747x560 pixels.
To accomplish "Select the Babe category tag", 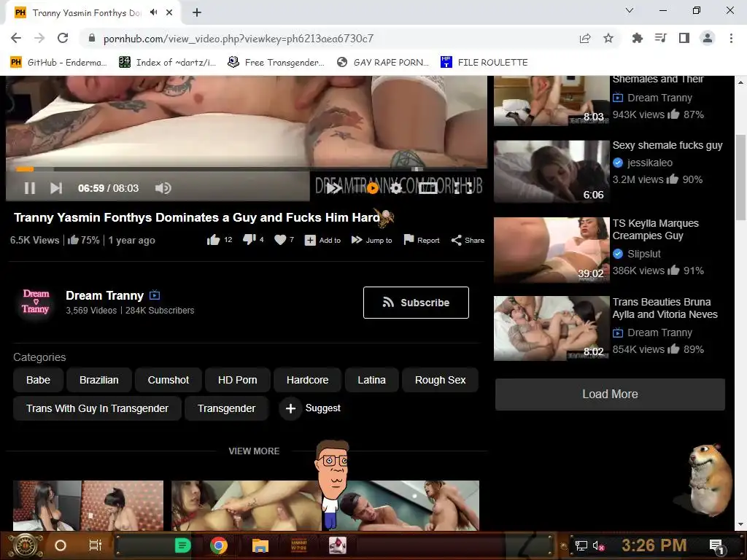I will tap(38, 380).
